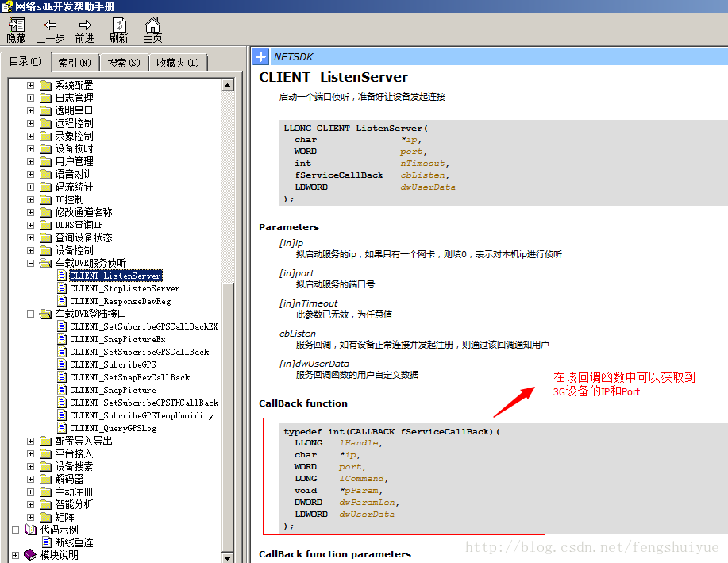Collapse the 车载DVR服务侦听 node
This screenshot has height=563, width=728.
tap(30, 263)
